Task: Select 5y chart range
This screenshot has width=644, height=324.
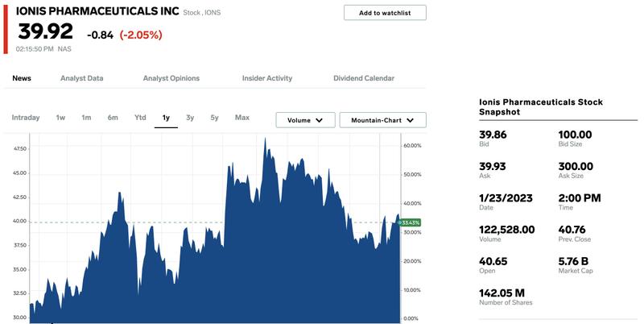Action: tap(214, 118)
